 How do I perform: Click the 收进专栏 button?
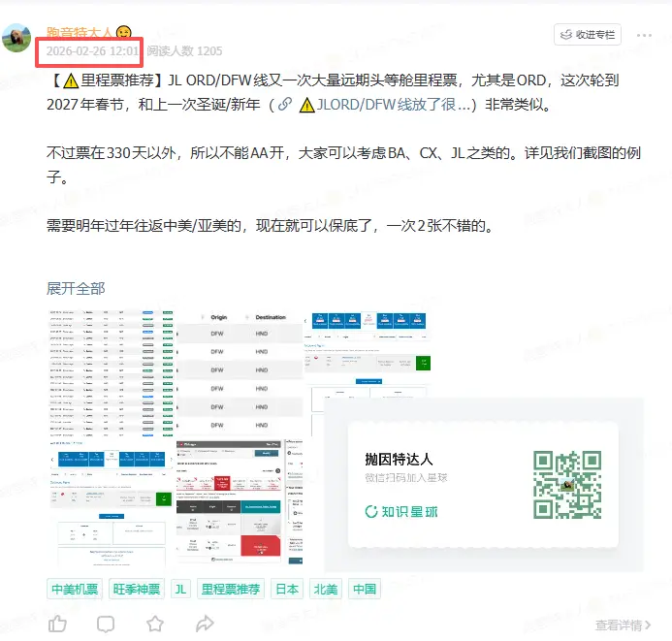(x=587, y=34)
